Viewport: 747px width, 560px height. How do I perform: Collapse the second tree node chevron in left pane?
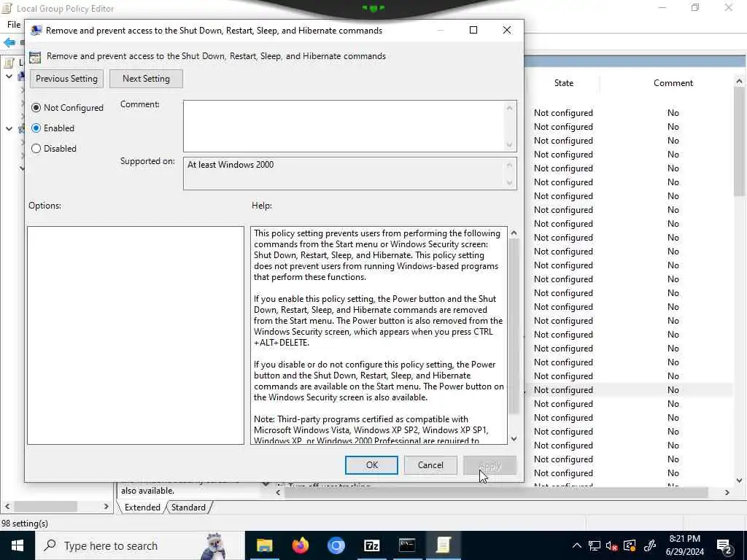click(x=9, y=128)
